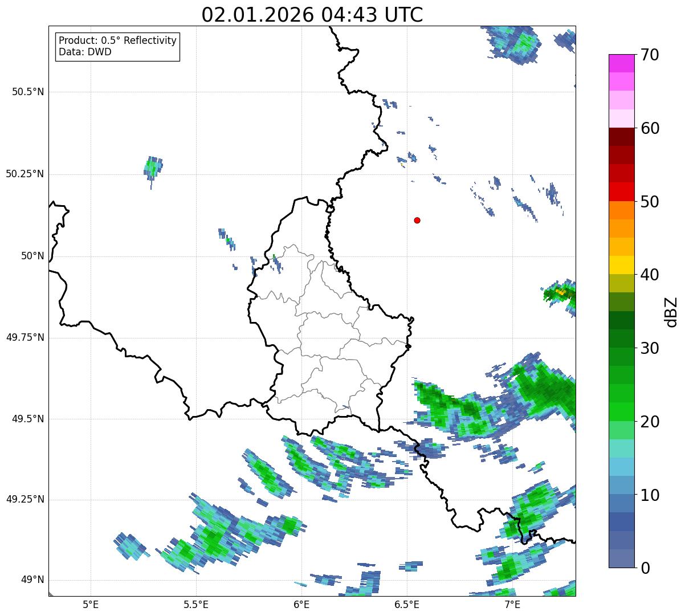
Task: Click the latitude label 49.25°N
Action: tap(25, 499)
